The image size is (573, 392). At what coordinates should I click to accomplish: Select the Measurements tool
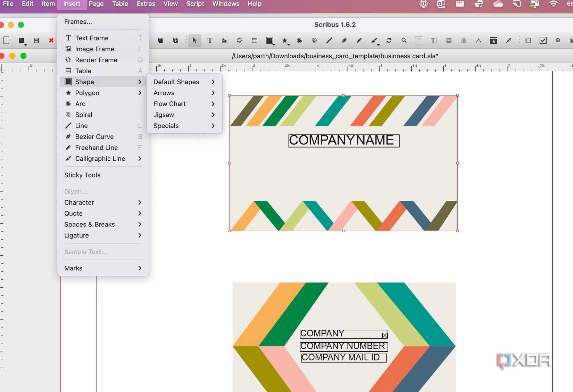click(478, 41)
